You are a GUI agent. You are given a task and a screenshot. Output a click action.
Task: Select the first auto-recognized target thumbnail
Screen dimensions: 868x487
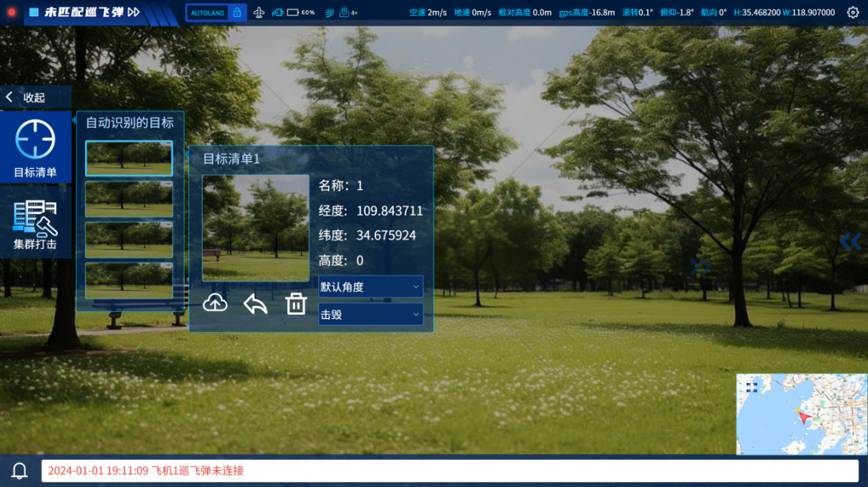point(128,158)
